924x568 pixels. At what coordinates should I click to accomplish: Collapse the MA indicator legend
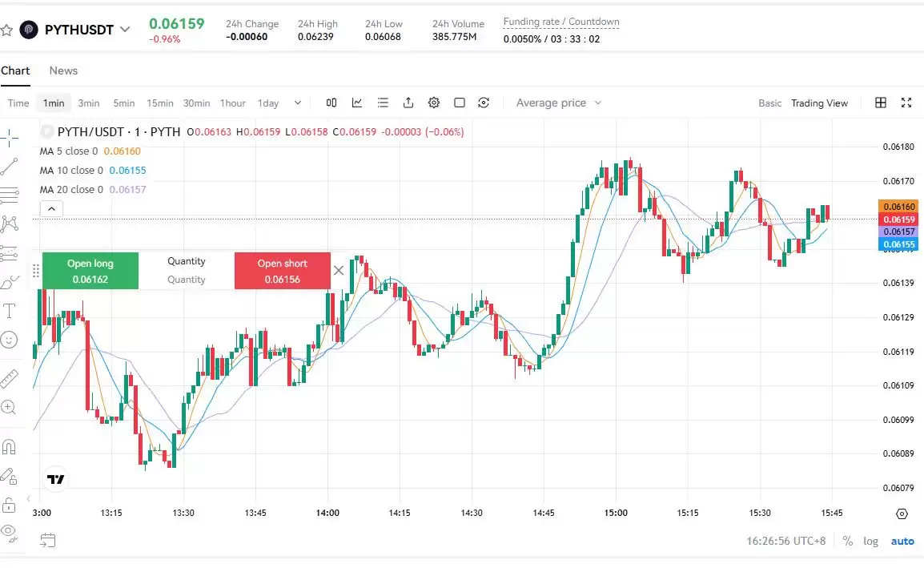pos(50,209)
